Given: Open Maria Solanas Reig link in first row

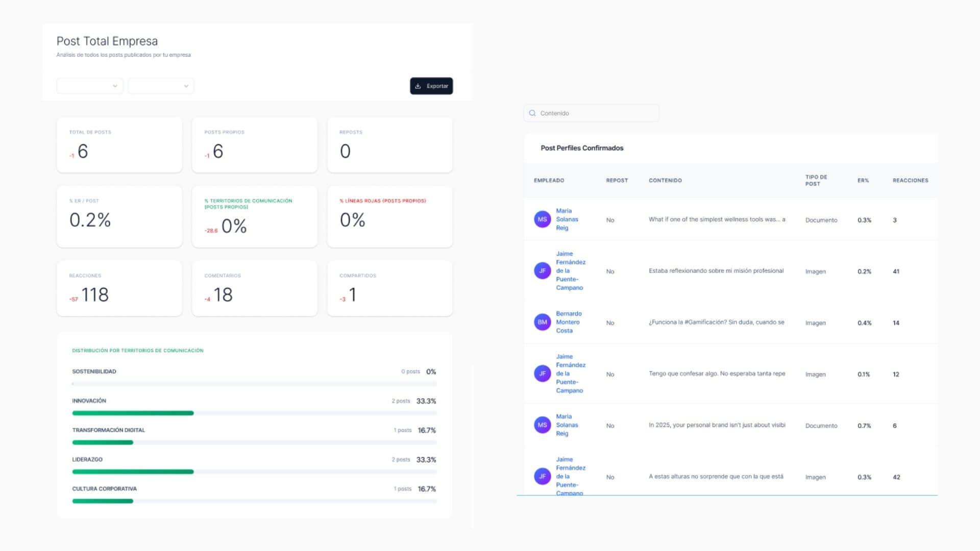Looking at the screenshot, I should coord(567,219).
